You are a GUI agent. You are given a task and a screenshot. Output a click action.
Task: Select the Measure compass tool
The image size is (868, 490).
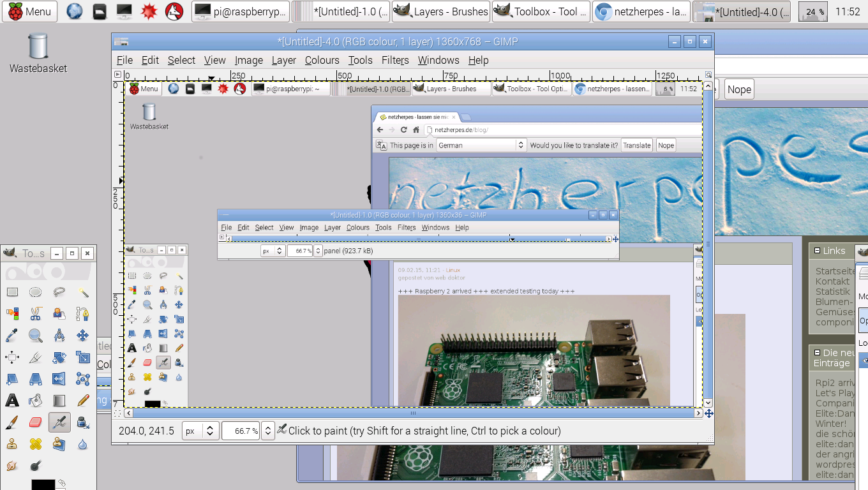point(59,335)
